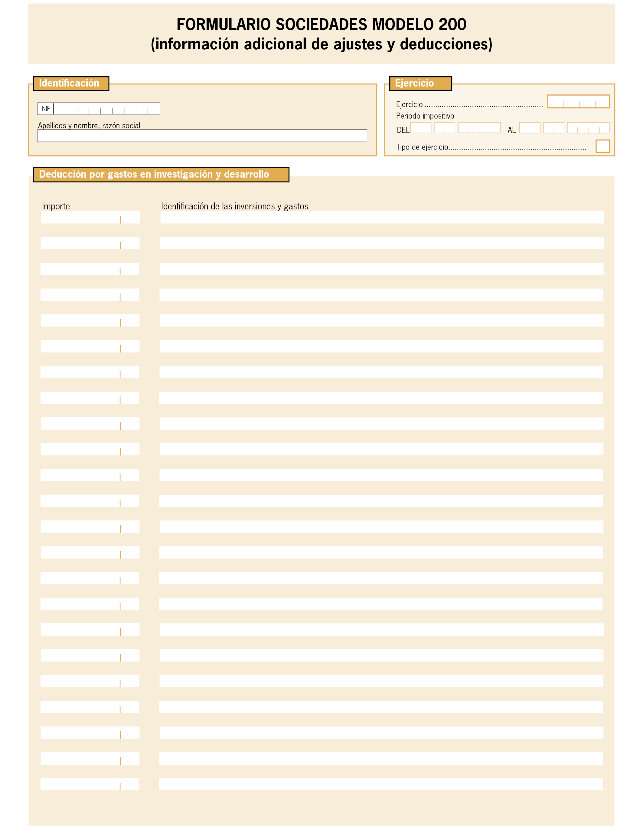Click the Formulario Sociedades Modelo 200 title

tap(321, 25)
